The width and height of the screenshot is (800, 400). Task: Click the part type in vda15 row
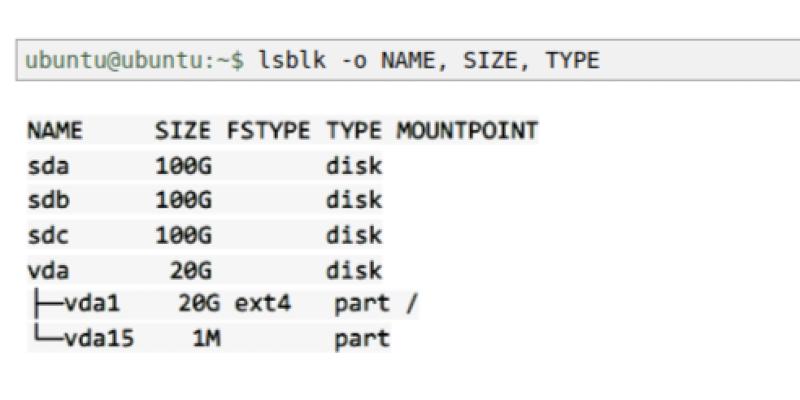pyautogui.click(x=361, y=339)
